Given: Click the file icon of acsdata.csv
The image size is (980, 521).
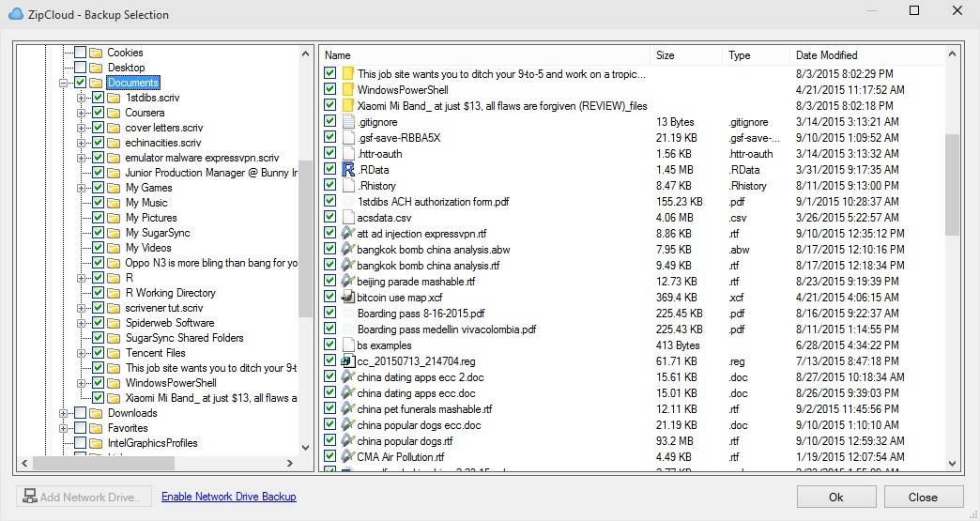Looking at the screenshot, I should tap(348, 218).
